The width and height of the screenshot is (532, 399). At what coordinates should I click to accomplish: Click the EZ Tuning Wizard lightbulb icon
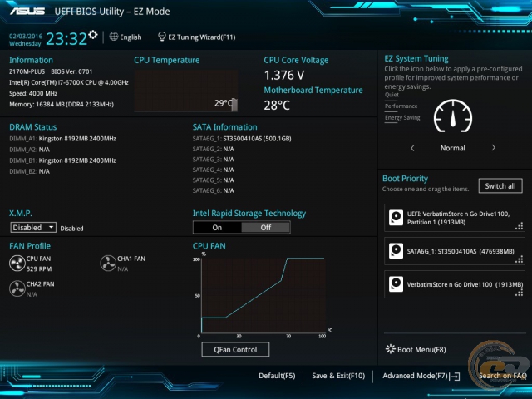162,37
